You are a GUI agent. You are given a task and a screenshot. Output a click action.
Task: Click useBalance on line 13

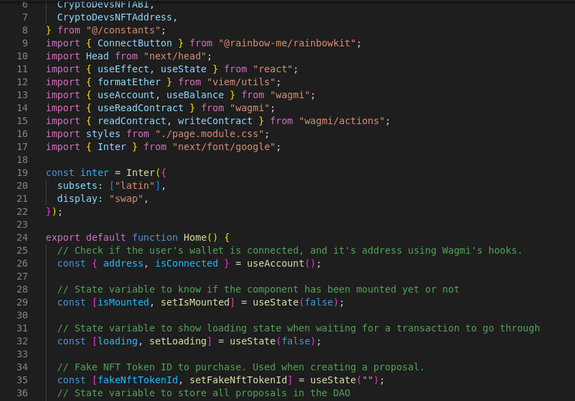tap(195, 95)
